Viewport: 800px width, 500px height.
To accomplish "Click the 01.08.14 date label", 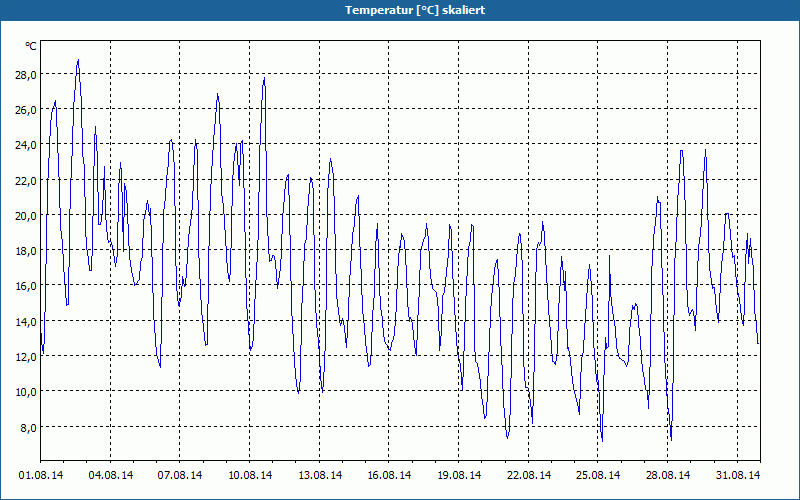I will [41, 475].
